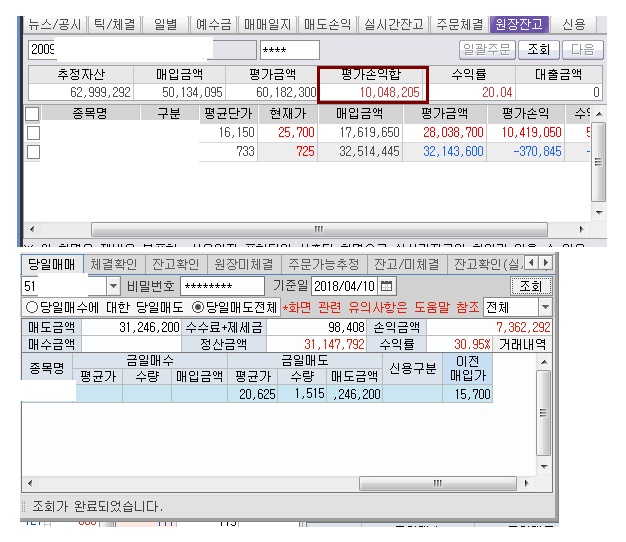Click the up arrow of holdings table scrollbar
626x542 pixels.
pyautogui.click(x=599, y=113)
